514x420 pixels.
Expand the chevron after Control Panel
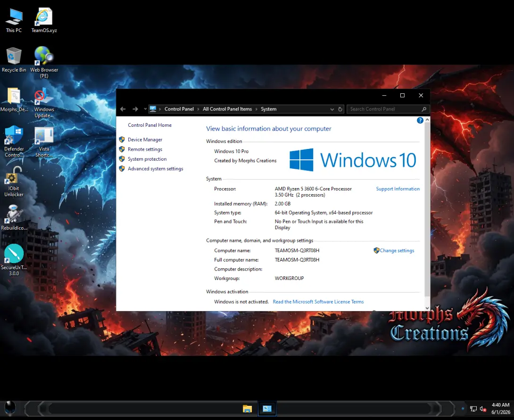[x=198, y=109]
